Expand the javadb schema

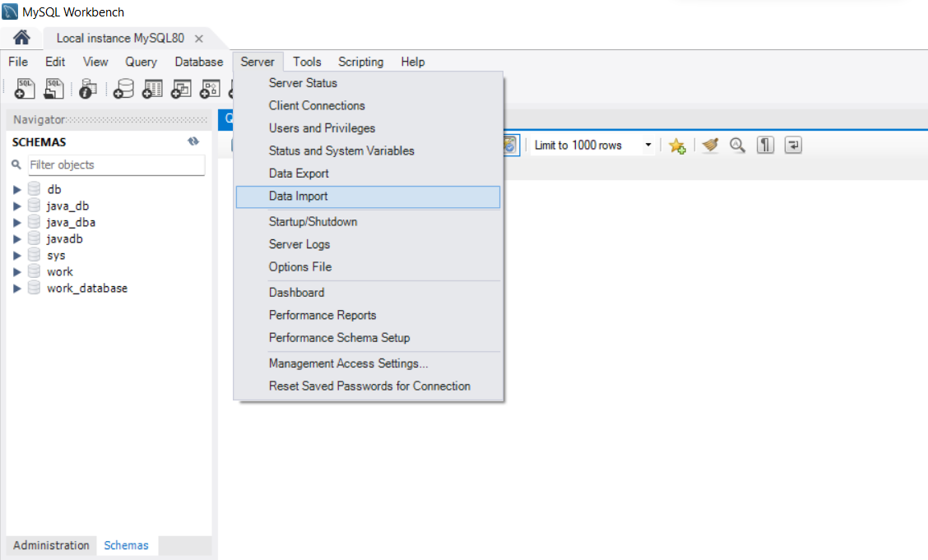(x=17, y=239)
